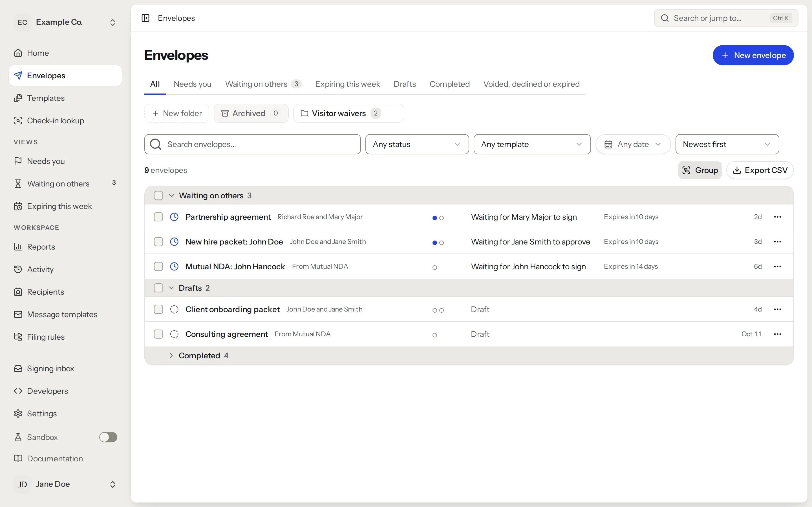Open more actions for Partnership agreement
Screen dimensions: 812x507
[777, 217]
